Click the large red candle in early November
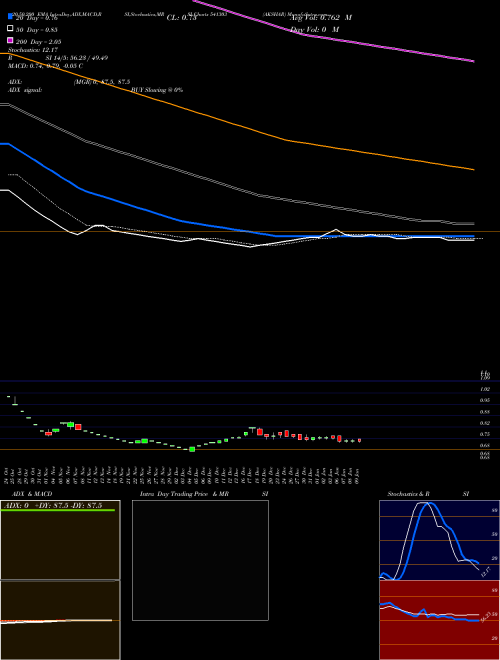Image resolution: width=500 pixels, height=660 pixels. click(x=78, y=427)
